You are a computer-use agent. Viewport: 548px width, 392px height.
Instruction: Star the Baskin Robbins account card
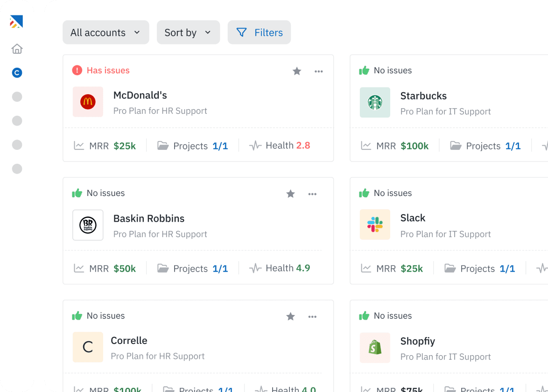click(x=290, y=194)
